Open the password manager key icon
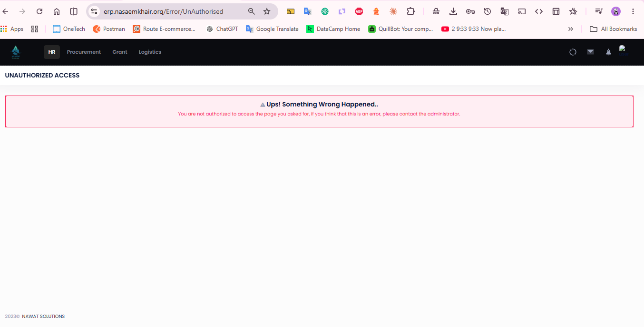The width and height of the screenshot is (644, 327). pyautogui.click(x=470, y=11)
